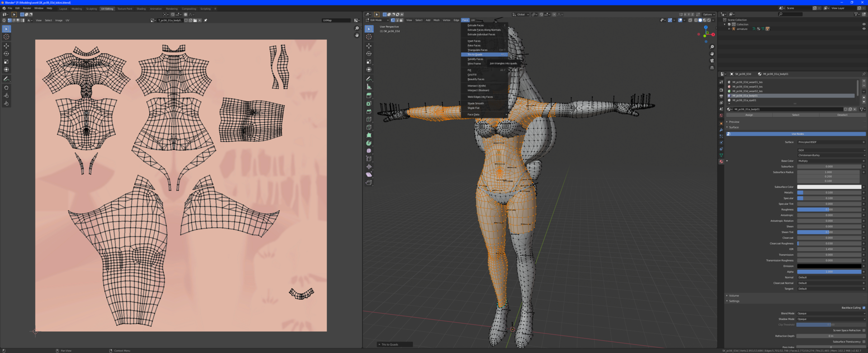Open the GGX distribution dropdown
Screen dimensions: 868x353
pos(831,150)
